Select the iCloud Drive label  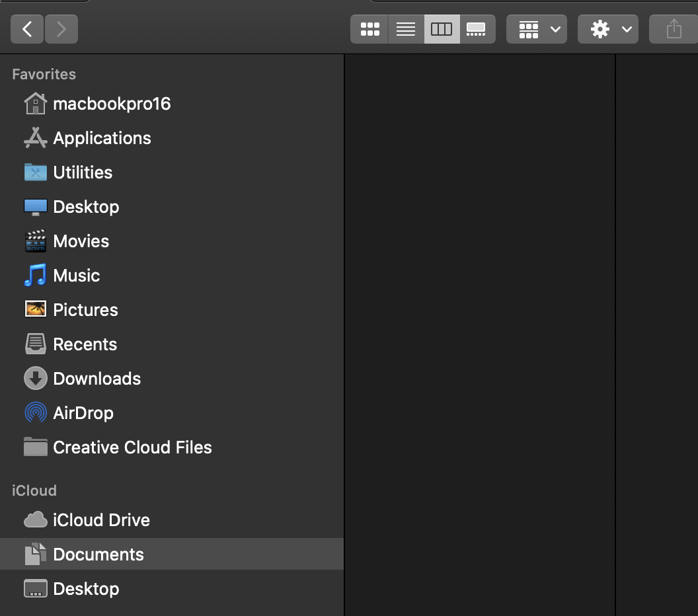pyautogui.click(x=102, y=520)
